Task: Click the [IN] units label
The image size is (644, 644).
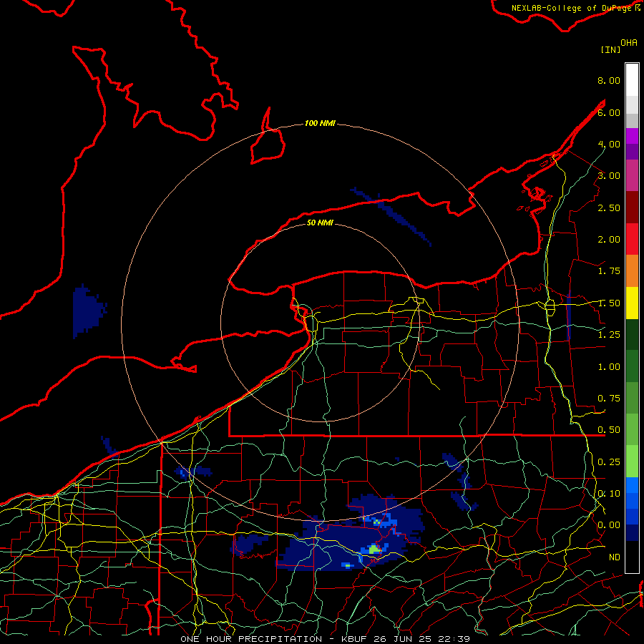Action: [x=611, y=49]
